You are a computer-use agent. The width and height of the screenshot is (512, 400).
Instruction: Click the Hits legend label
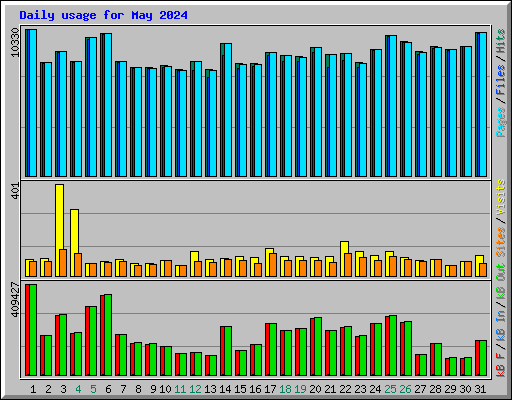tap(500, 41)
